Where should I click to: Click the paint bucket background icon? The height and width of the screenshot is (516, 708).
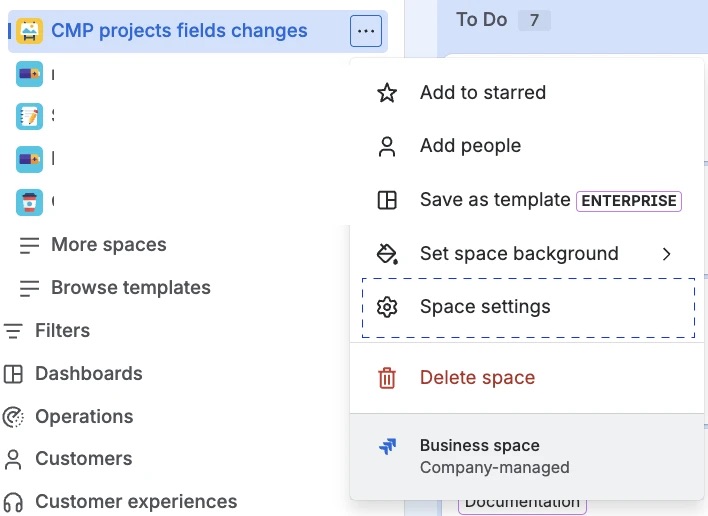[x=387, y=254]
